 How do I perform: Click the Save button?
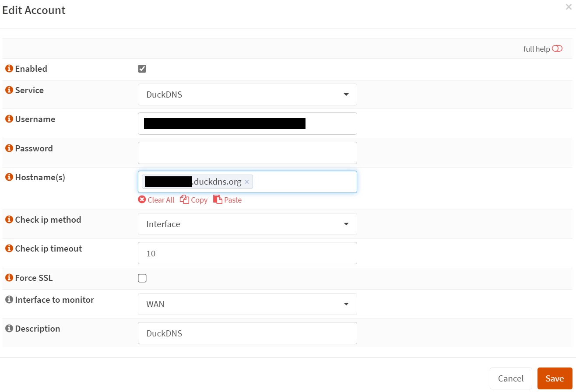[555, 378]
